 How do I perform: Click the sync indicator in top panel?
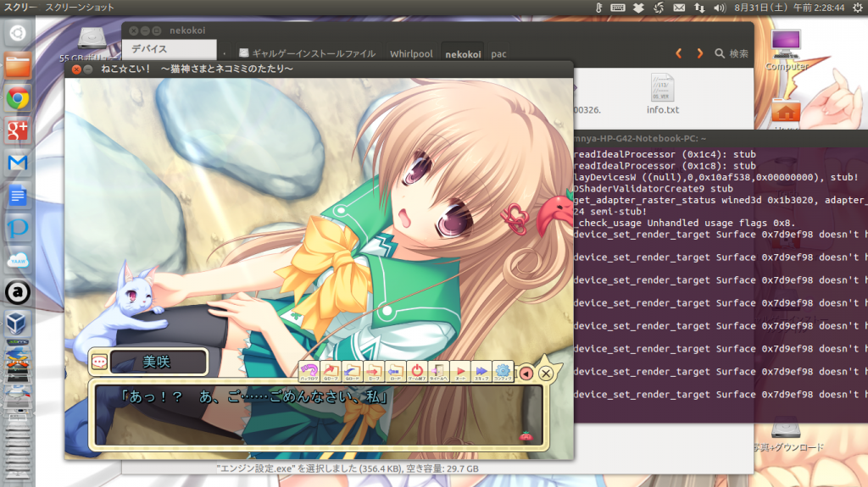click(659, 8)
